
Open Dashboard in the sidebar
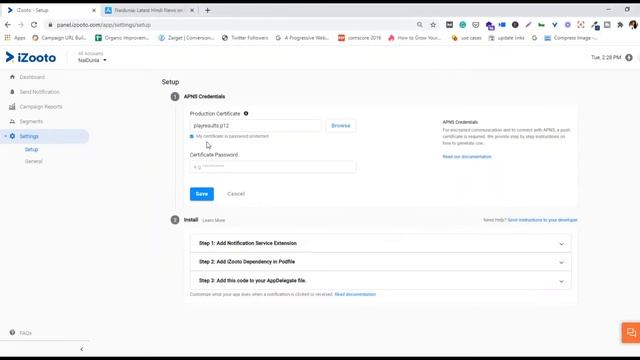32,77
